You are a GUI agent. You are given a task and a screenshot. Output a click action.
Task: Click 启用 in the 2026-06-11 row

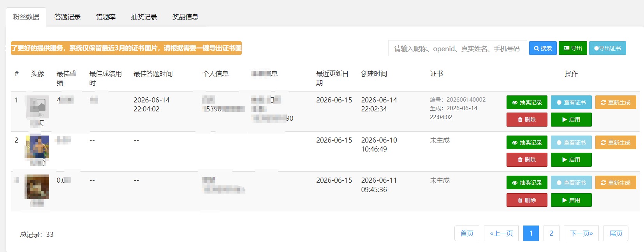click(571, 200)
